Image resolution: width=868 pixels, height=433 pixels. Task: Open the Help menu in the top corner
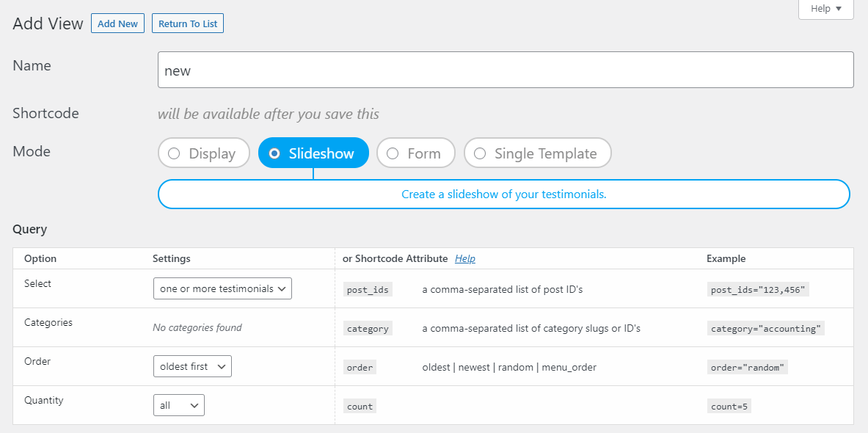tap(825, 9)
